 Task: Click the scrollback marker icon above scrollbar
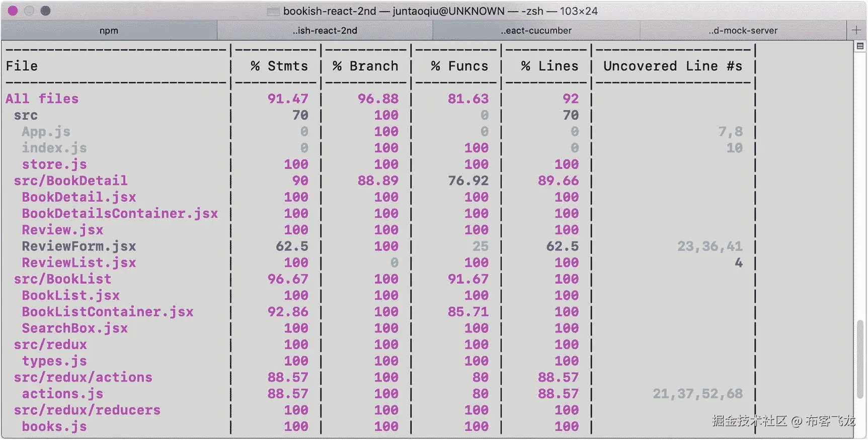[860, 46]
